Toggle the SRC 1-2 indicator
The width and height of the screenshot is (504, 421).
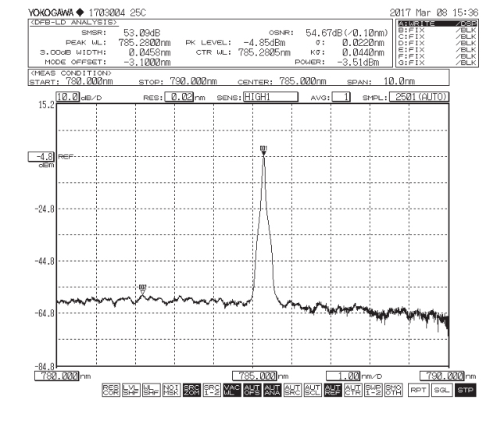pos(212,390)
